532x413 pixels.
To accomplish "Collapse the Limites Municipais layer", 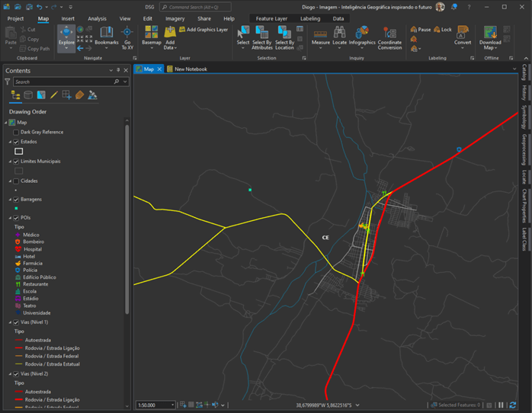I will [x=10, y=162].
